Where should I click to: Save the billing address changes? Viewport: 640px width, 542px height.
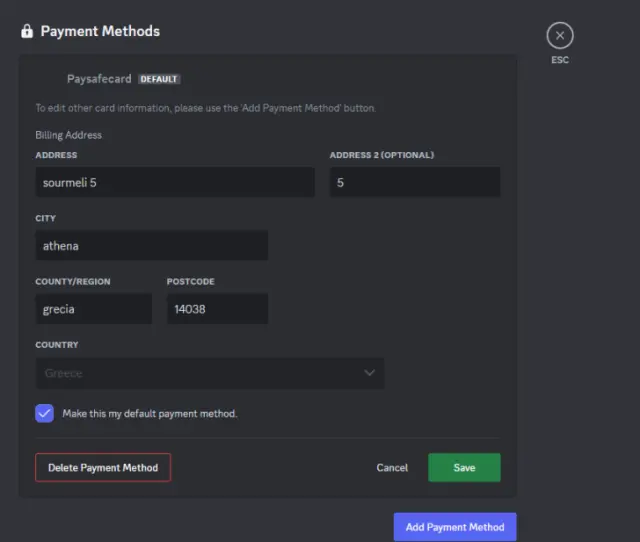464,467
